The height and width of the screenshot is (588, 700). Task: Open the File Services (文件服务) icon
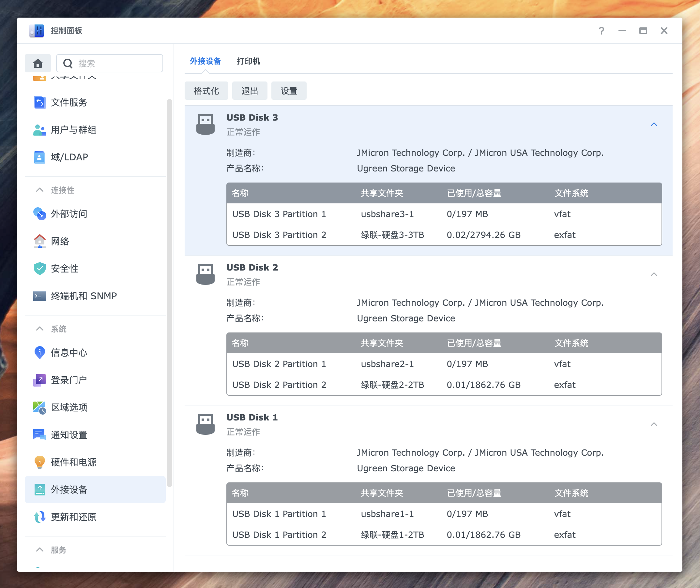[x=40, y=102]
